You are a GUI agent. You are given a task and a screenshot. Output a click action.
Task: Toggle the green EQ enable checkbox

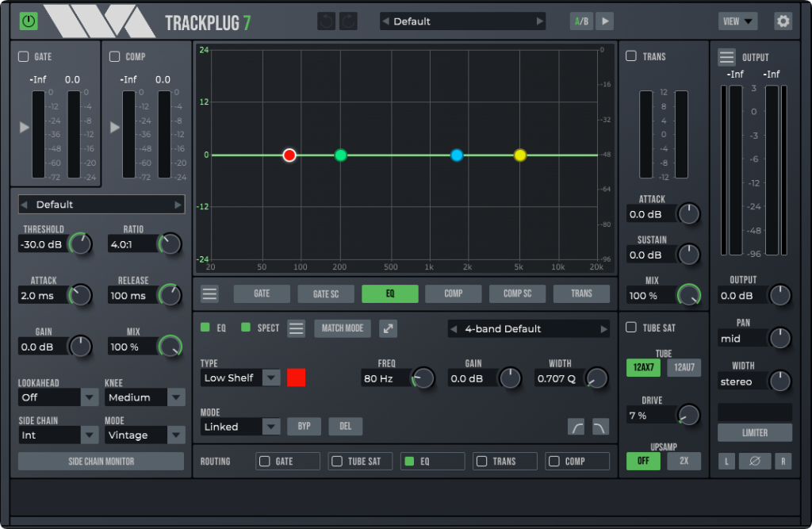[x=205, y=328]
